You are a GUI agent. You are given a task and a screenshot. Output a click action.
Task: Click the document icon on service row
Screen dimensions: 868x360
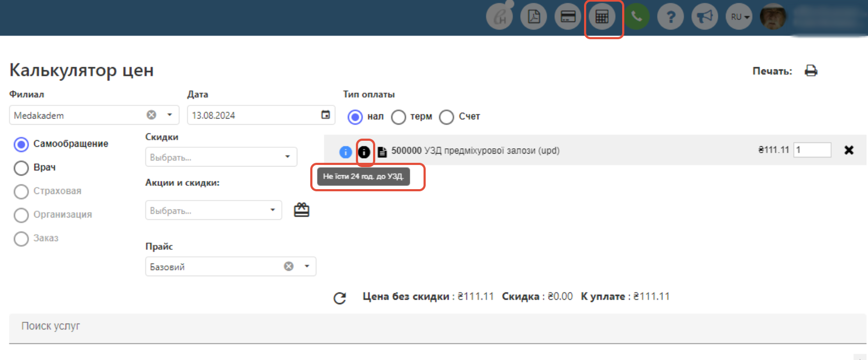[x=382, y=152]
